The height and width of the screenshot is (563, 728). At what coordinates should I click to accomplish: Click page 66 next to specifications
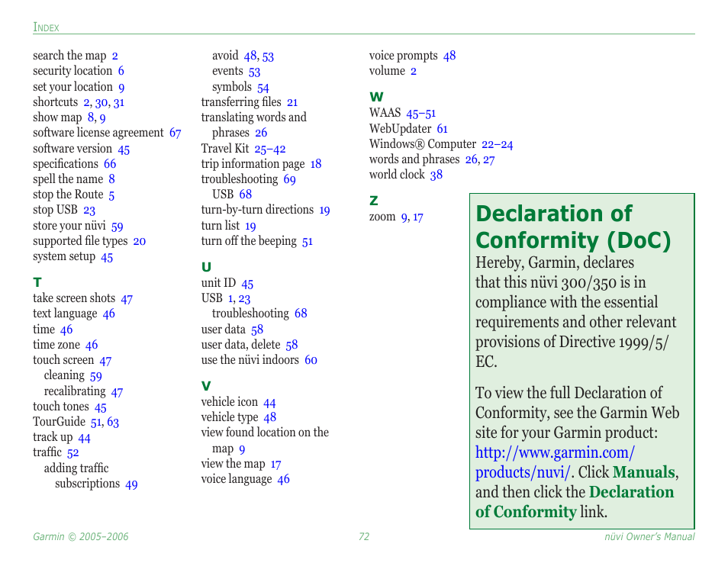coord(110,164)
